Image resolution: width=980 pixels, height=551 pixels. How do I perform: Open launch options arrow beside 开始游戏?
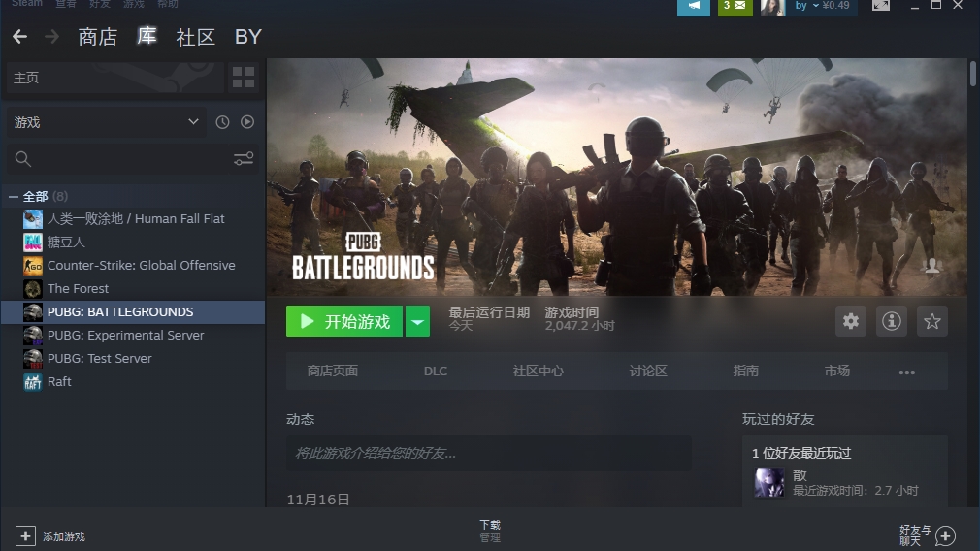tap(417, 321)
